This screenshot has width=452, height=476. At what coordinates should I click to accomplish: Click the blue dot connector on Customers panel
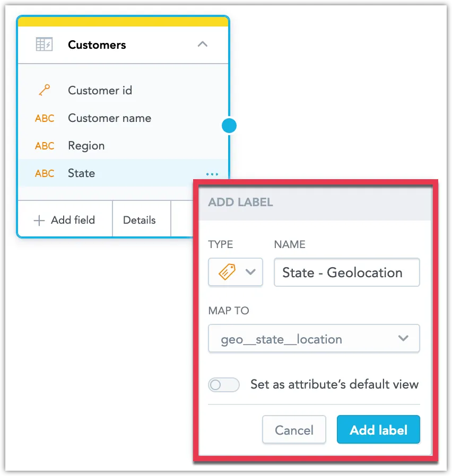click(229, 125)
